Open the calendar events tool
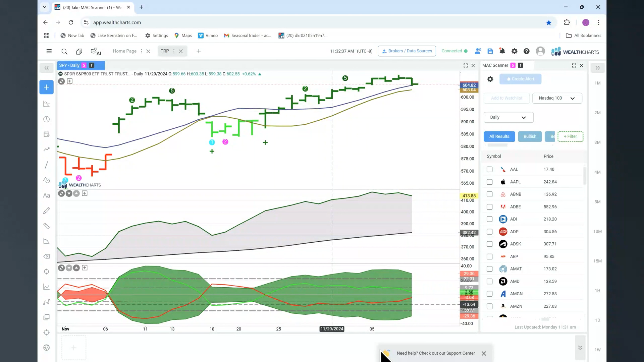This screenshot has width=644, height=362. (x=47, y=134)
